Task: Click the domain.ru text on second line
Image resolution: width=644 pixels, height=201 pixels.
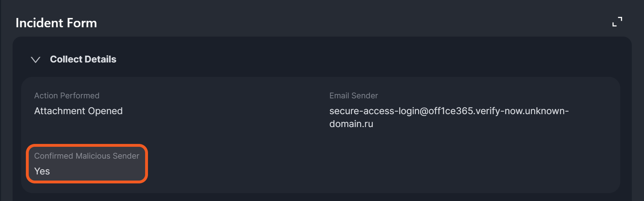Action: tap(351, 124)
